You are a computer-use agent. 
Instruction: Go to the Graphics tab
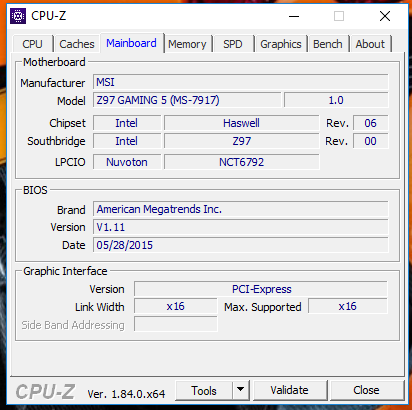(281, 44)
